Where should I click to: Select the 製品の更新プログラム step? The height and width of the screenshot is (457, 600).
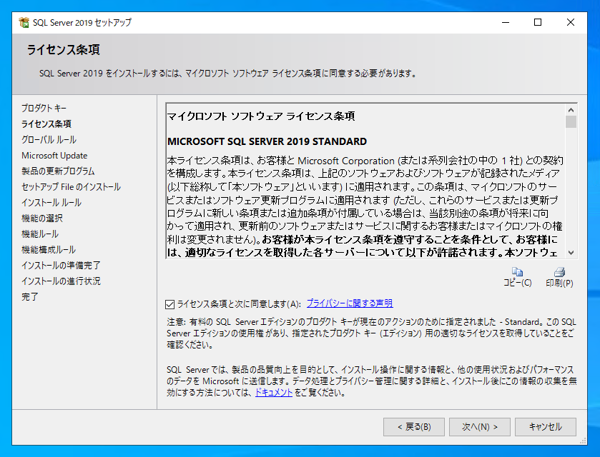(58, 171)
